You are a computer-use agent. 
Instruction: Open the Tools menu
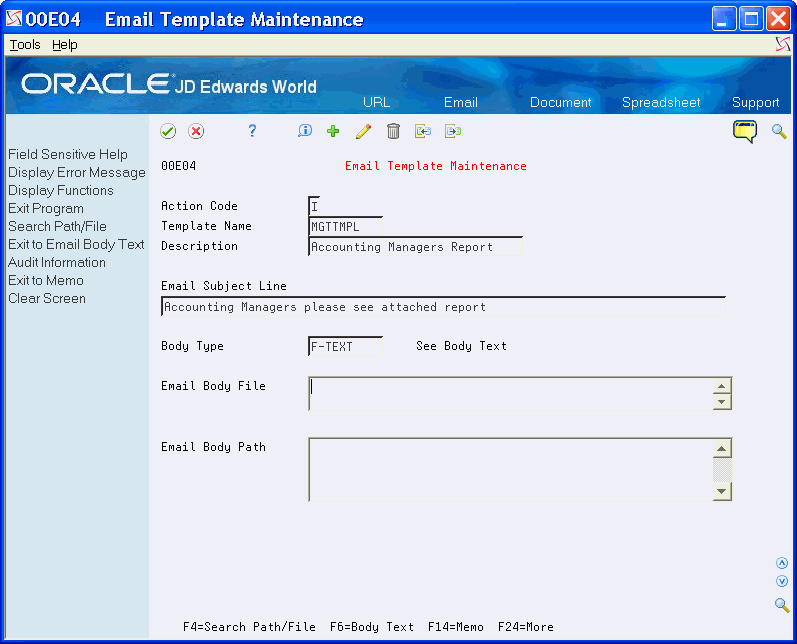25,45
